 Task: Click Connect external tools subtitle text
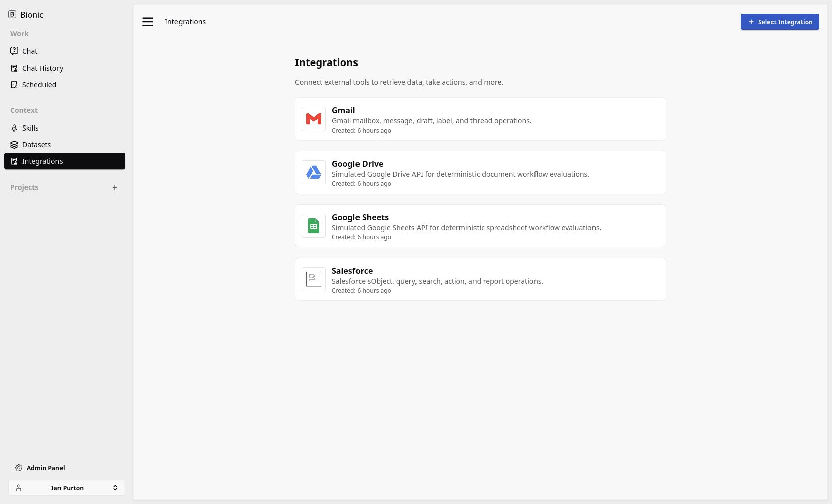click(399, 82)
